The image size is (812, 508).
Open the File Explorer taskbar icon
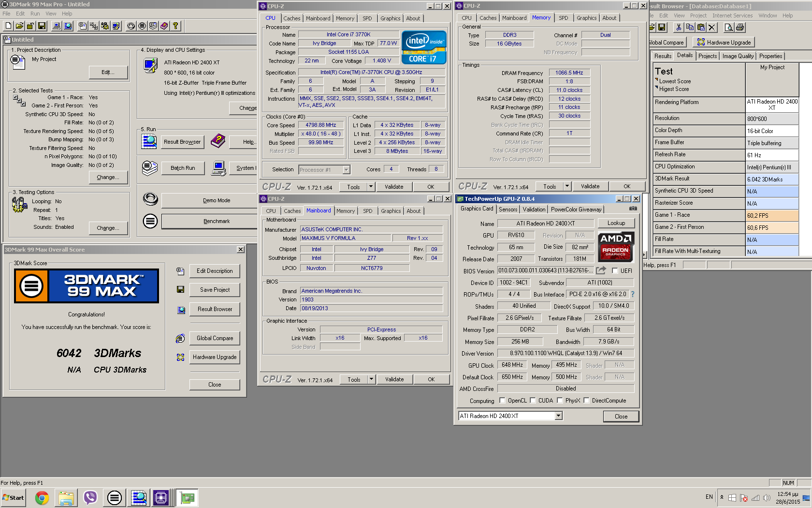click(66, 497)
